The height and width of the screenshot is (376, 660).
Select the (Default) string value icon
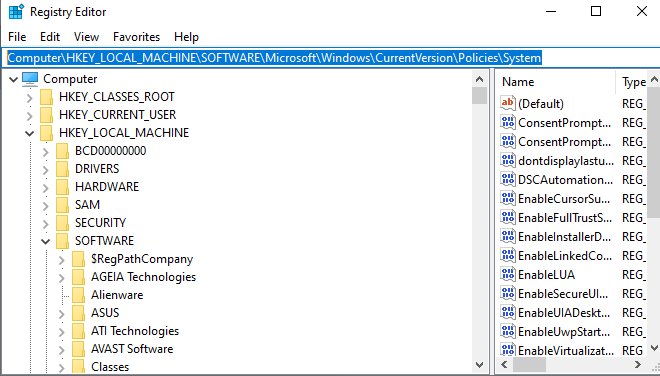coord(508,104)
